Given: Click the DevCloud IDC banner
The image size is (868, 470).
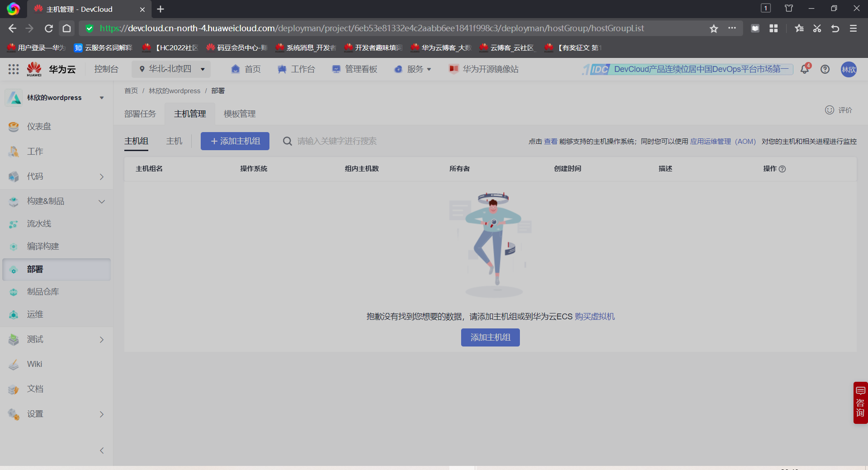Looking at the screenshot, I should click(x=688, y=69).
